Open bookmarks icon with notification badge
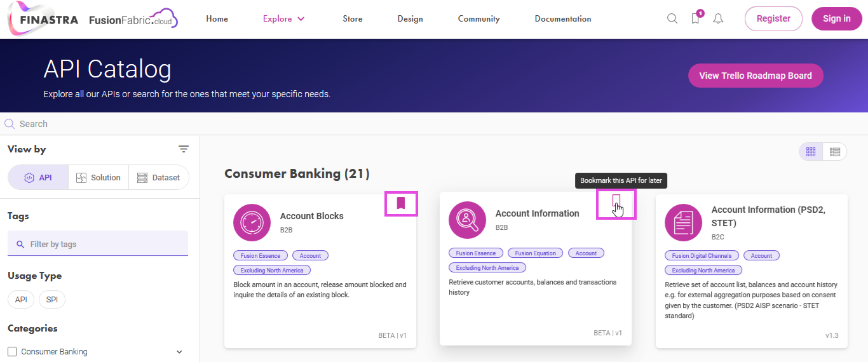This screenshot has width=868, height=362. (696, 18)
